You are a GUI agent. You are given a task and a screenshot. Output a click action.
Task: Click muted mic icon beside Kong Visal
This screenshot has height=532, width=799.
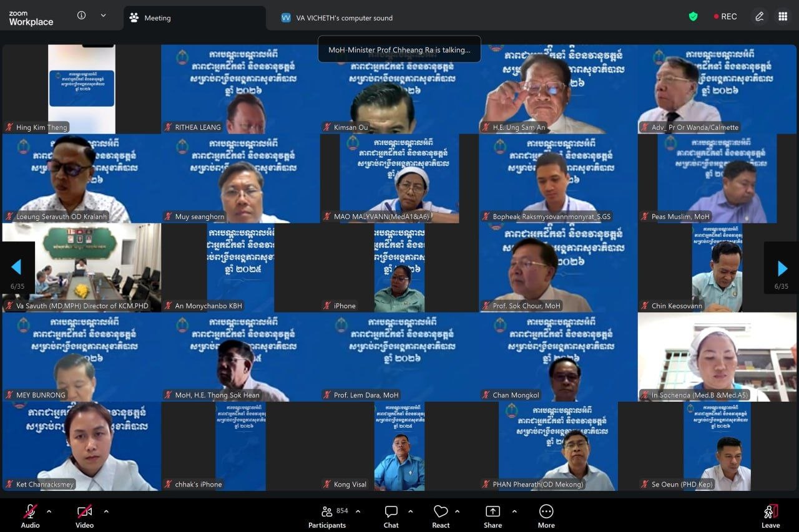327,484
